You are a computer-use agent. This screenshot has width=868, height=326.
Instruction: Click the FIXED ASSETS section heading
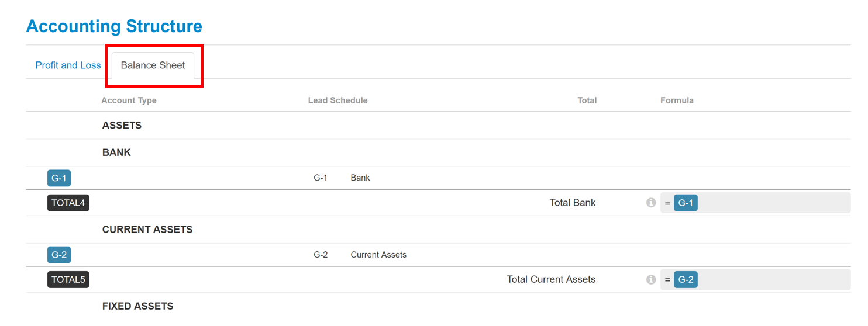pyautogui.click(x=138, y=306)
